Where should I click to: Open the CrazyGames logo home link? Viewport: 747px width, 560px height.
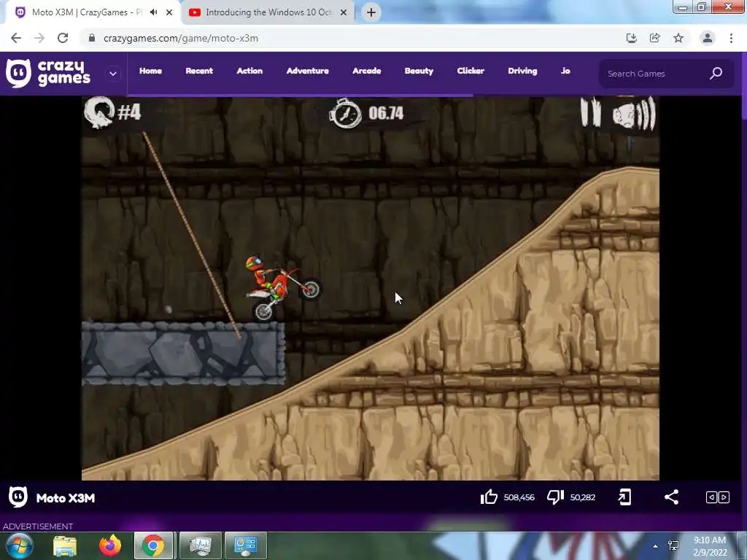pyautogui.click(x=47, y=74)
